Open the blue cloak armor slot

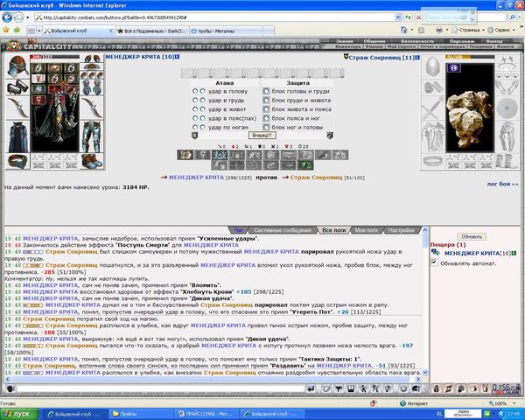[17, 137]
